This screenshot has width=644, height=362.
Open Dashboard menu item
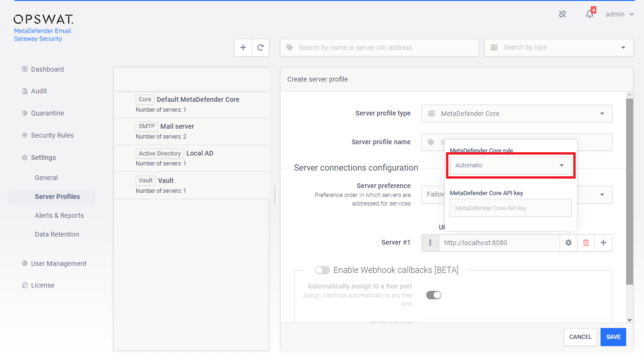47,69
